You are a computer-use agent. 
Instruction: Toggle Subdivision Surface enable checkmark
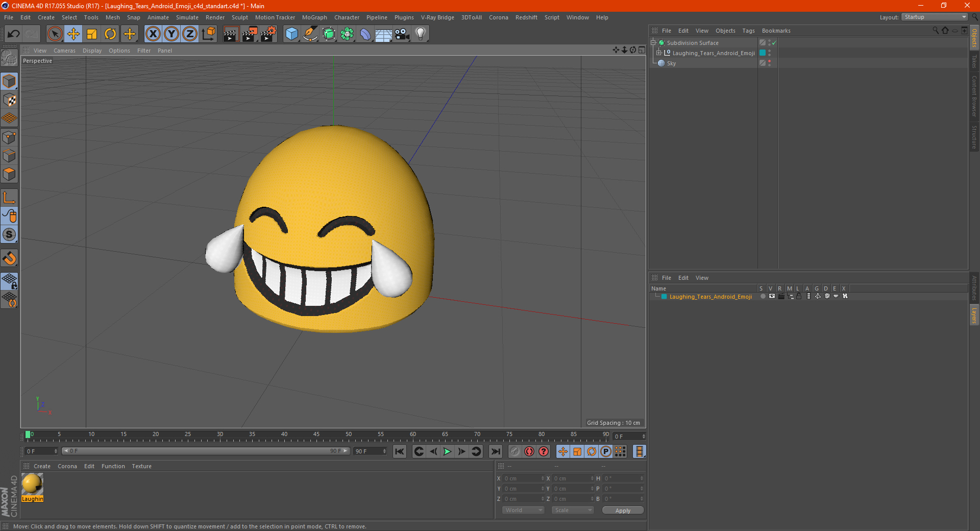point(774,43)
